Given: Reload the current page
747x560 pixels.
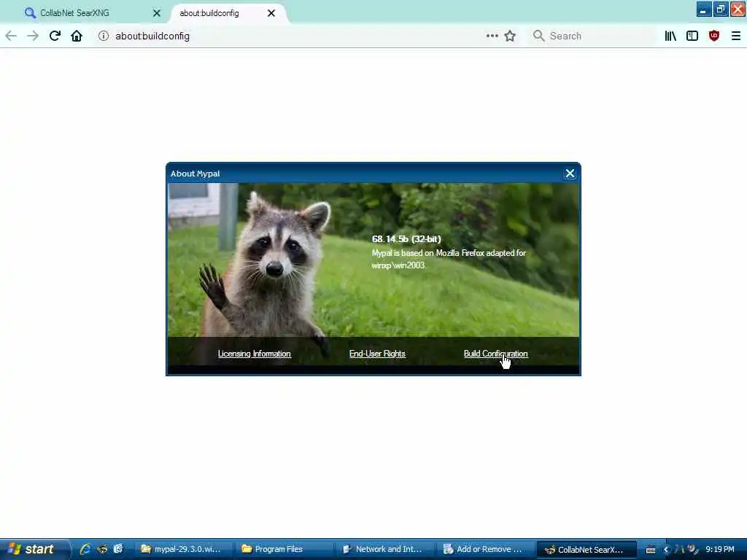Looking at the screenshot, I should tap(55, 36).
